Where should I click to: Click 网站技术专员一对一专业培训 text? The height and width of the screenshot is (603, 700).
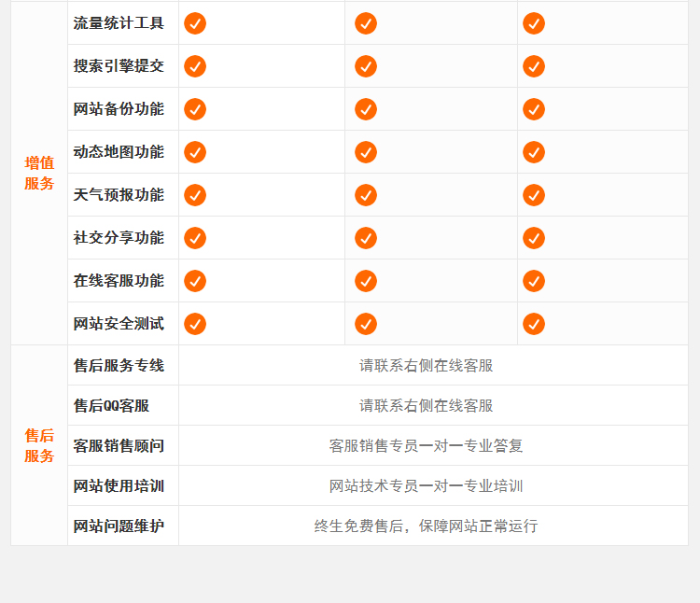point(427,486)
